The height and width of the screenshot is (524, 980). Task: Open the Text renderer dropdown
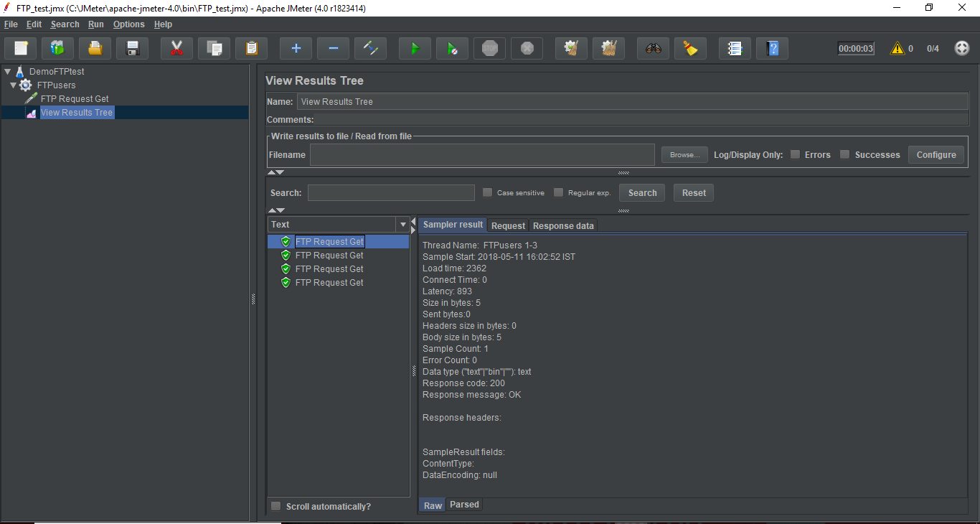coord(402,225)
